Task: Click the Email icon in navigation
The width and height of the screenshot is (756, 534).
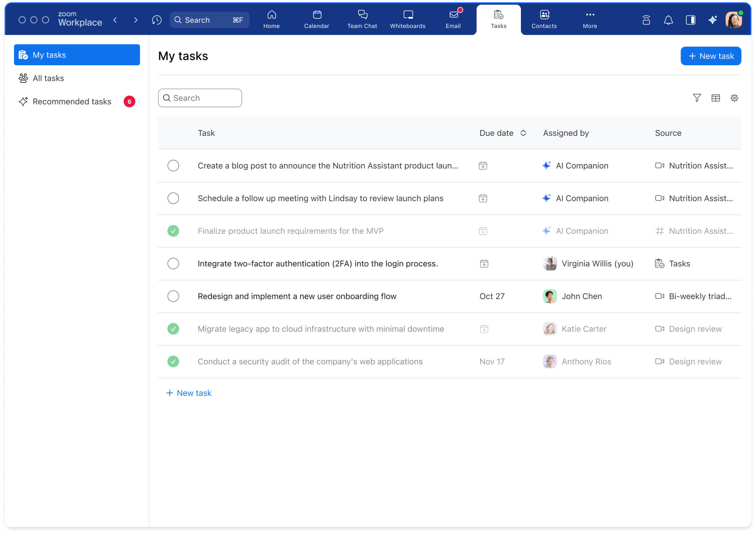Action: [x=453, y=19]
